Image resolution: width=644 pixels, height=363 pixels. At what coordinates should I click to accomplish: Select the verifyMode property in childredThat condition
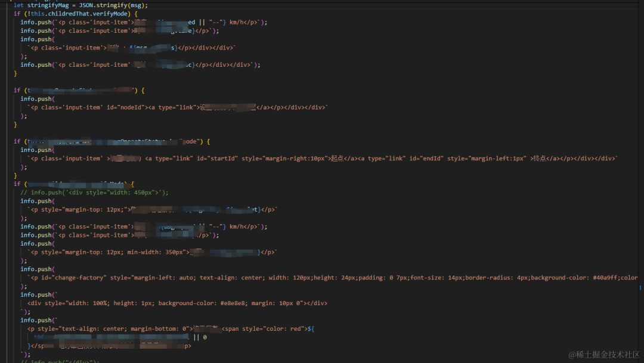pos(110,14)
